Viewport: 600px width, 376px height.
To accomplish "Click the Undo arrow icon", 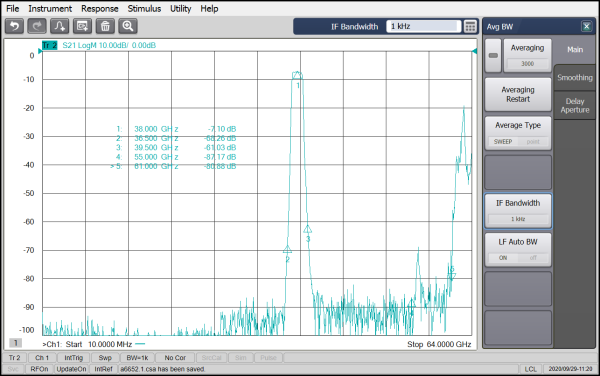I will pyautogui.click(x=15, y=26).
